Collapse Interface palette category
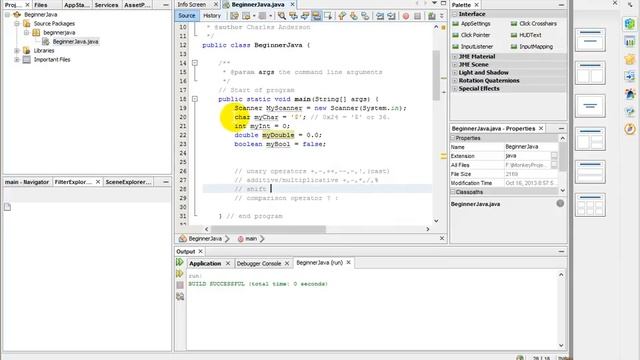The width and height of the screenshot is (640, 360). (455, 14)
